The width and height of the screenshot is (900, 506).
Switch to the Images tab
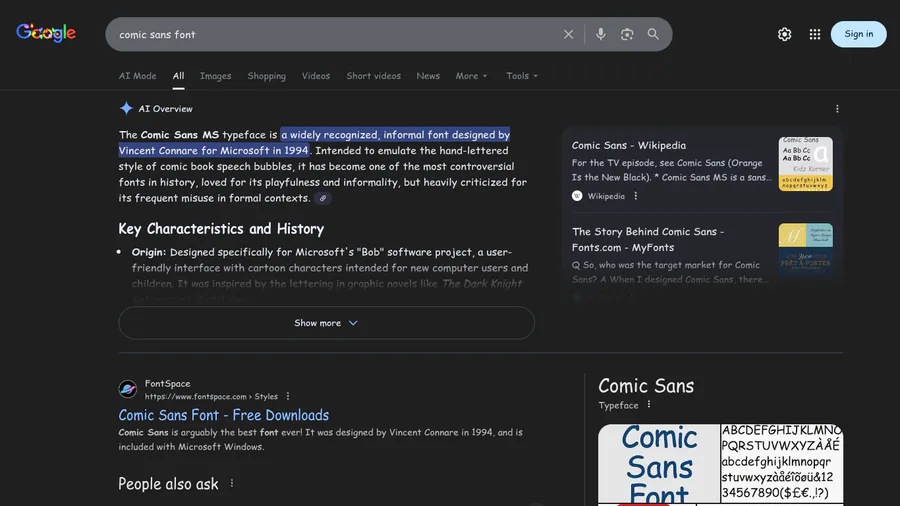point(215,76)
